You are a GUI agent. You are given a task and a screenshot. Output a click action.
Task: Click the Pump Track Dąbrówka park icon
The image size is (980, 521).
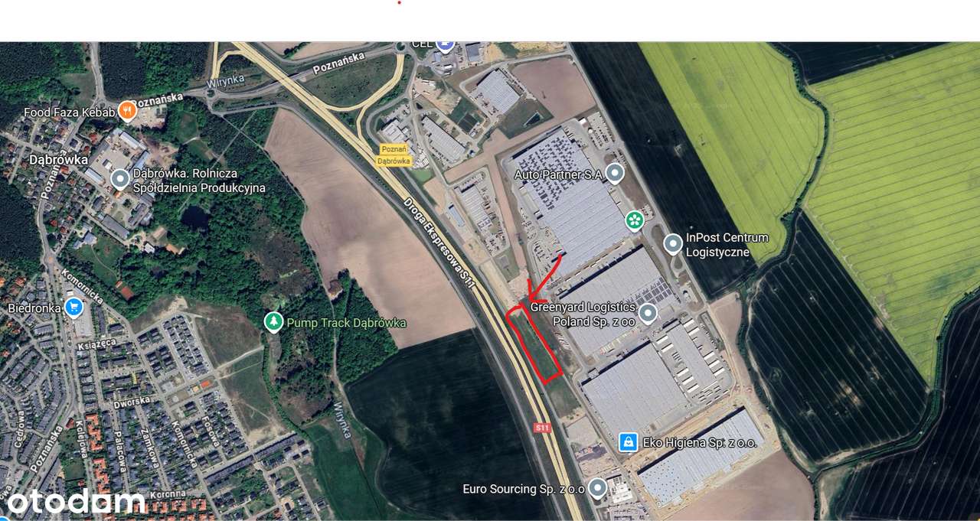[273, 322]
